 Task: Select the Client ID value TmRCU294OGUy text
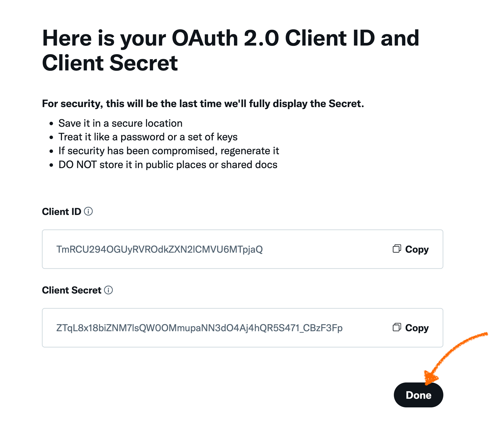coord(160,250)
